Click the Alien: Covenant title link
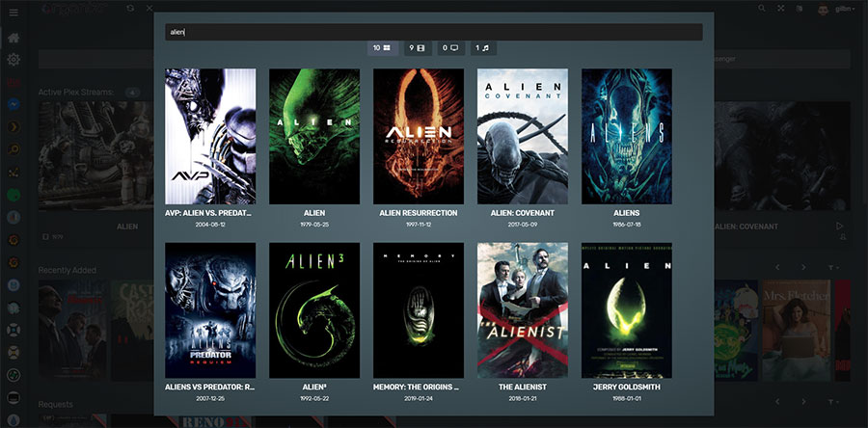868x428 pixels. pos(522,213)
